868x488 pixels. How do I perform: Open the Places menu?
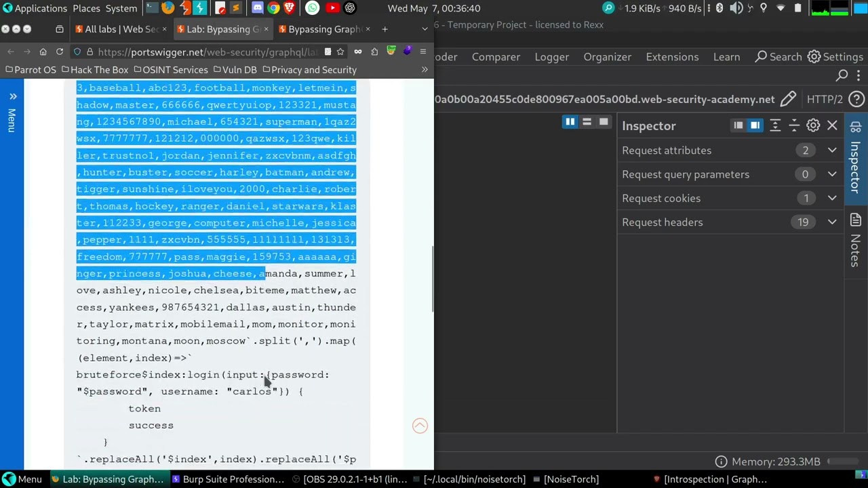[x=86, y=8]
